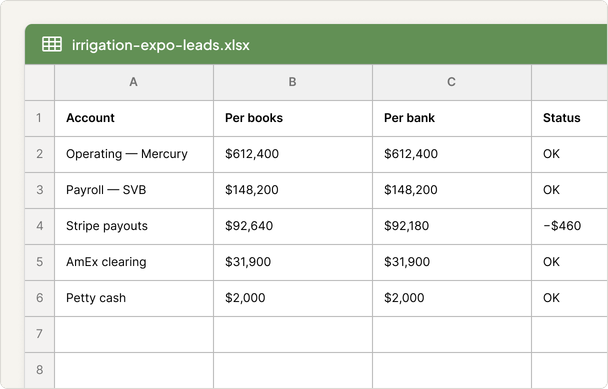Select row 4 header
The image size is (608, 389).
point(40,226)
